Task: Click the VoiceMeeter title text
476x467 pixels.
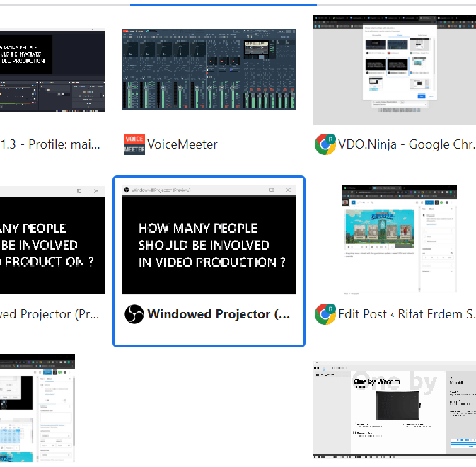Action: click(182, 144)
